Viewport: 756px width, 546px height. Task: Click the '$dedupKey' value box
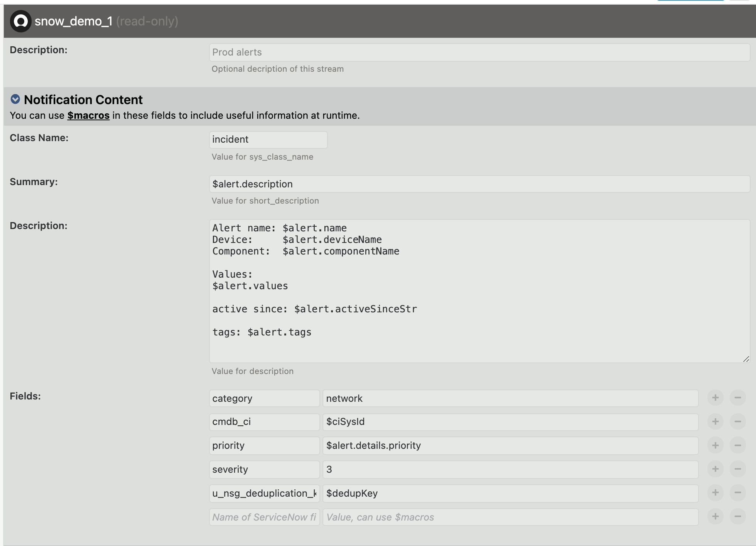[x=510, y=494]
